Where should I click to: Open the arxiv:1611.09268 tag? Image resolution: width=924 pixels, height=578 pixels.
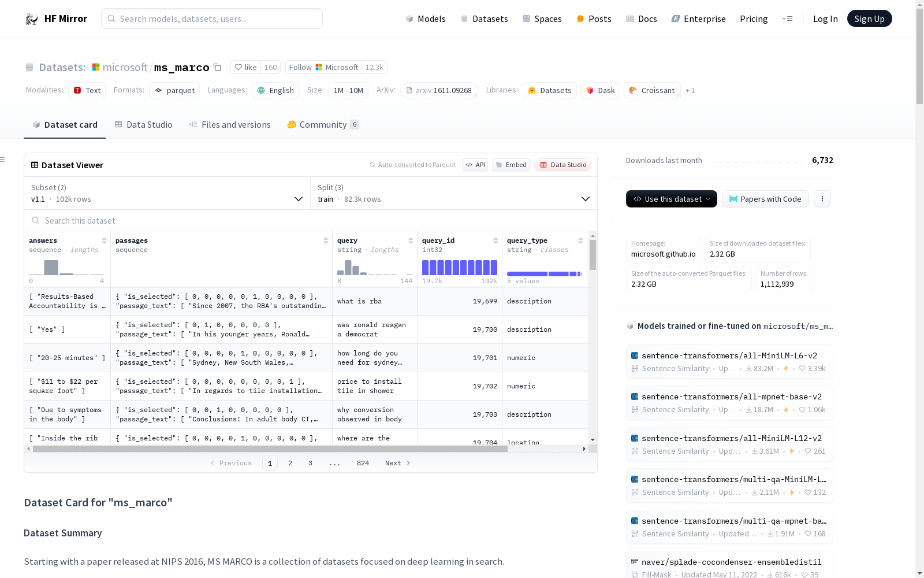439,90
